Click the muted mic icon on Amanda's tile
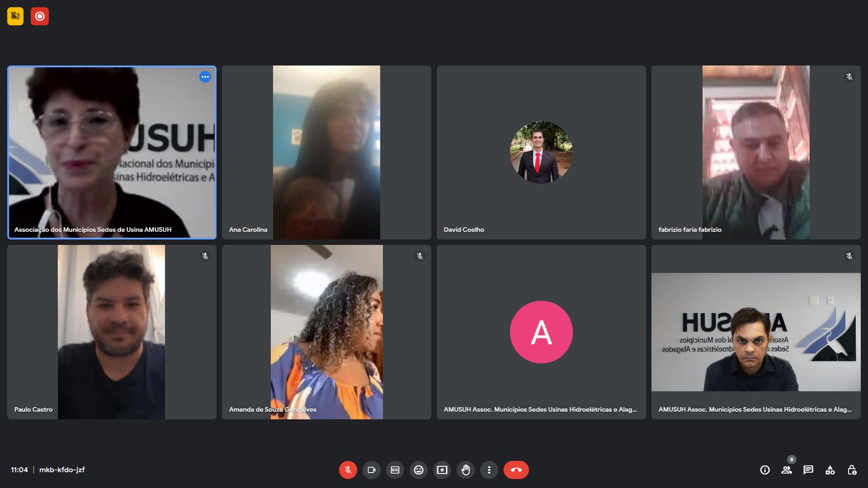This screenshot has height=488, width=868. (420, 256)
